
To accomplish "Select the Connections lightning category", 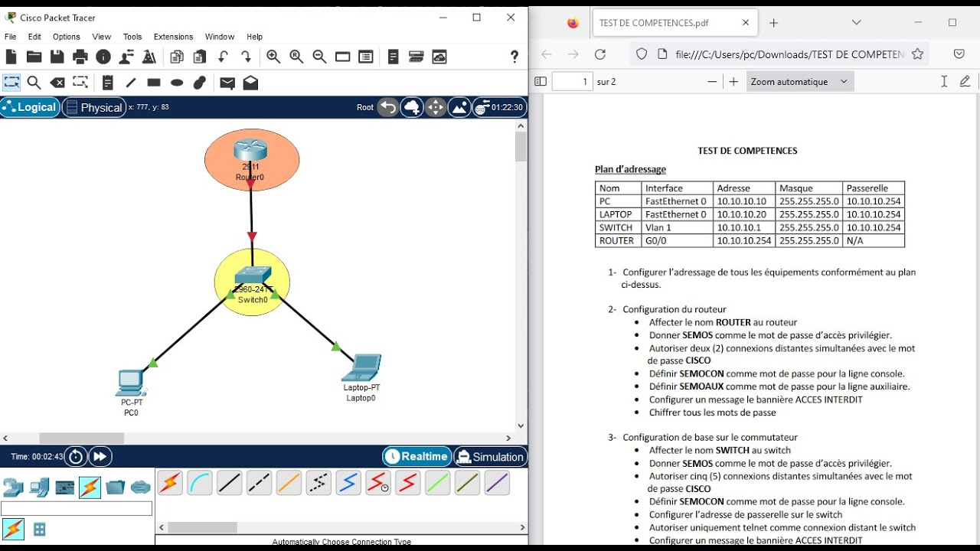I will (x=90, y=487).
